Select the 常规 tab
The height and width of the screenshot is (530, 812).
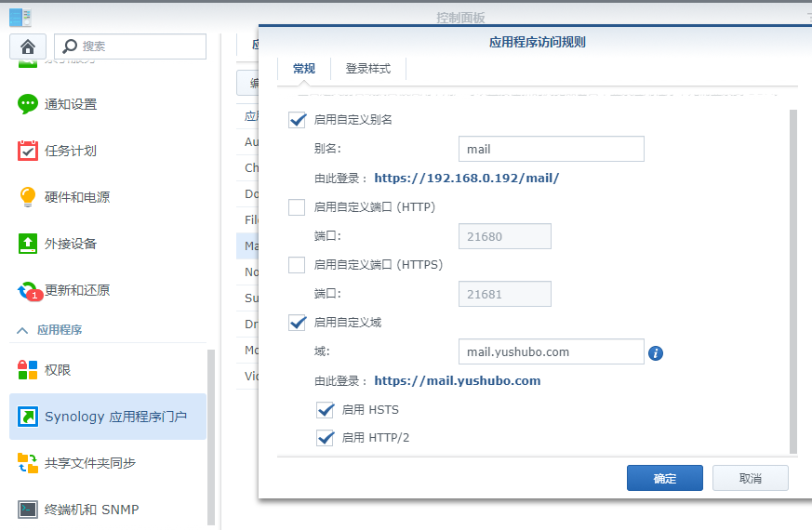click(x=304, y=69)
